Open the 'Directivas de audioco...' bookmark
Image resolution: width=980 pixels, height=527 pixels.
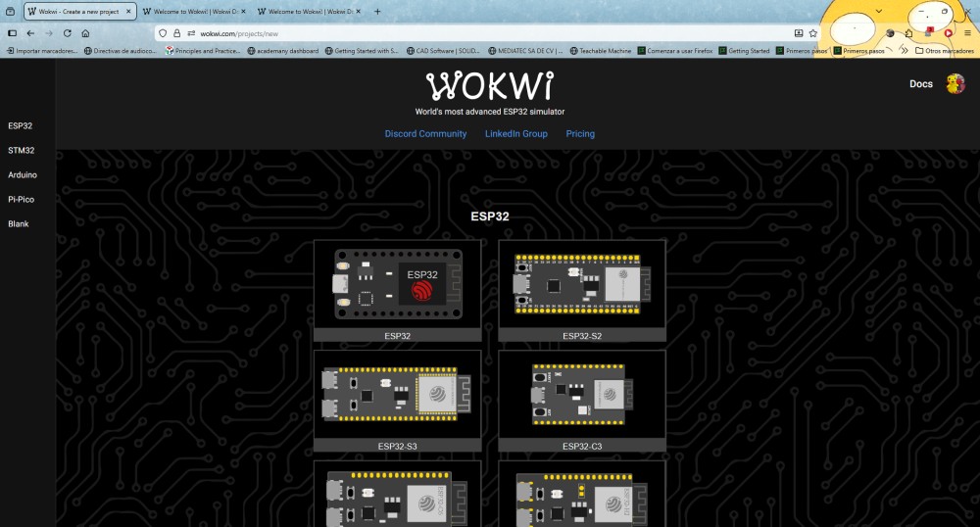tap(120, 51)
